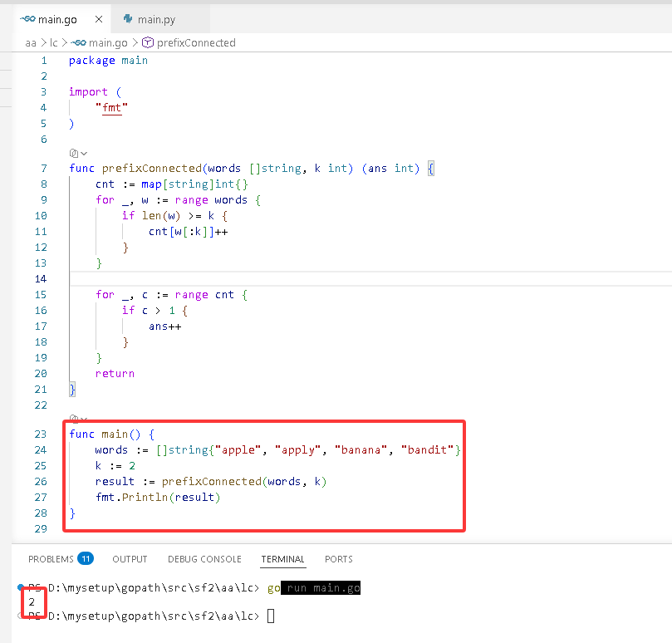Click the Python icon on main.py tab
The image size is (672, 643).
(x=128, y=19)
